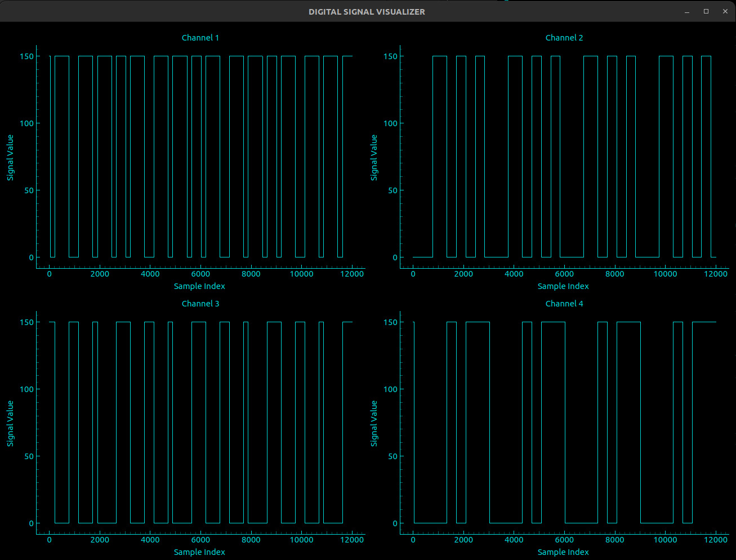The width and height of the screenshot is (736, 560).
Task: Click the Sample Index label under Channel 2
Action: (563, 286)
